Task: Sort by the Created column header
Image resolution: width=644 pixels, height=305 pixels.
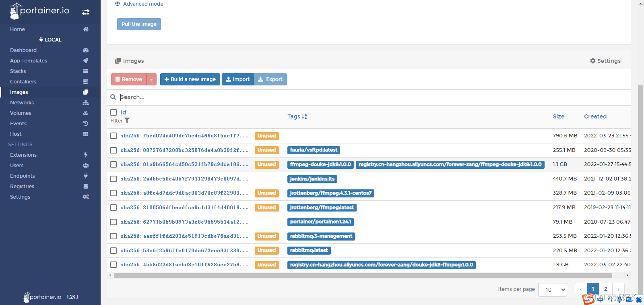Action: coord(595,116)
